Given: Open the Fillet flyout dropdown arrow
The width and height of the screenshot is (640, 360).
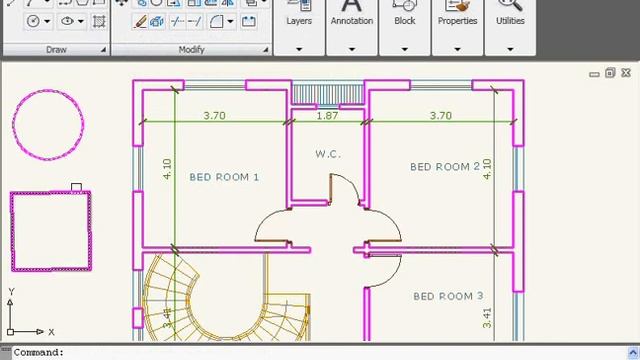Looking at the screenshot, I should (x=230, y=21).
